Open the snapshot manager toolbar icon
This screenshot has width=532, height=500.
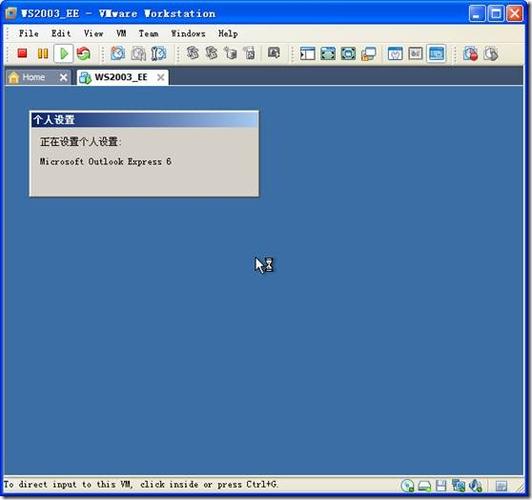(158, 54)
